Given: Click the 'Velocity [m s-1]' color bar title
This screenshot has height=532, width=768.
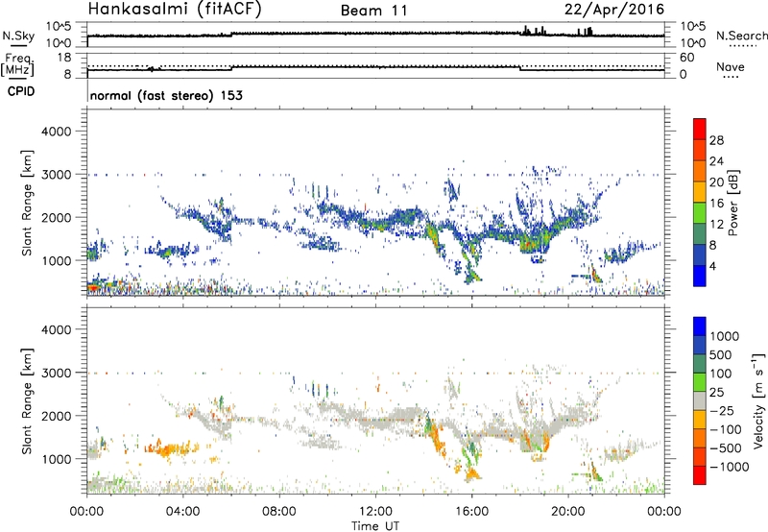Looking at the screenshot, I should click(758, 400).
